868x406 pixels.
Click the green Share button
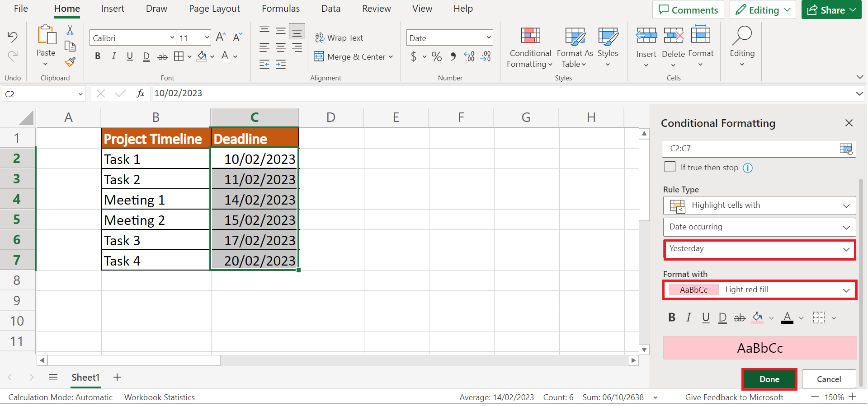coord(831,10)
